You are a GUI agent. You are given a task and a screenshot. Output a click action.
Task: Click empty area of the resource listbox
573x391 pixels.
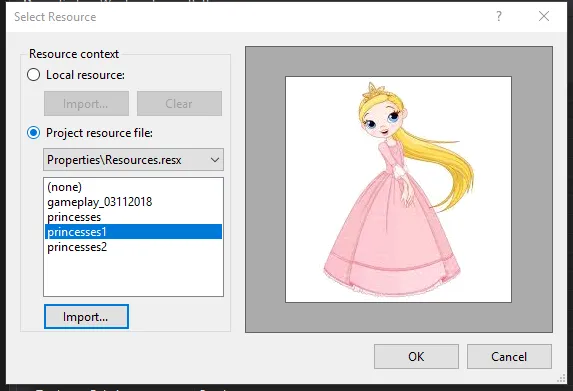click(133, 276)
